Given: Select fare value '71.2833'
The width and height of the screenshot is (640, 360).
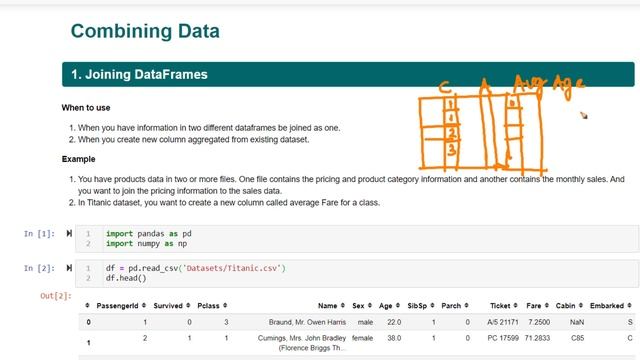Looking at the screenshot, I should 537,338.
